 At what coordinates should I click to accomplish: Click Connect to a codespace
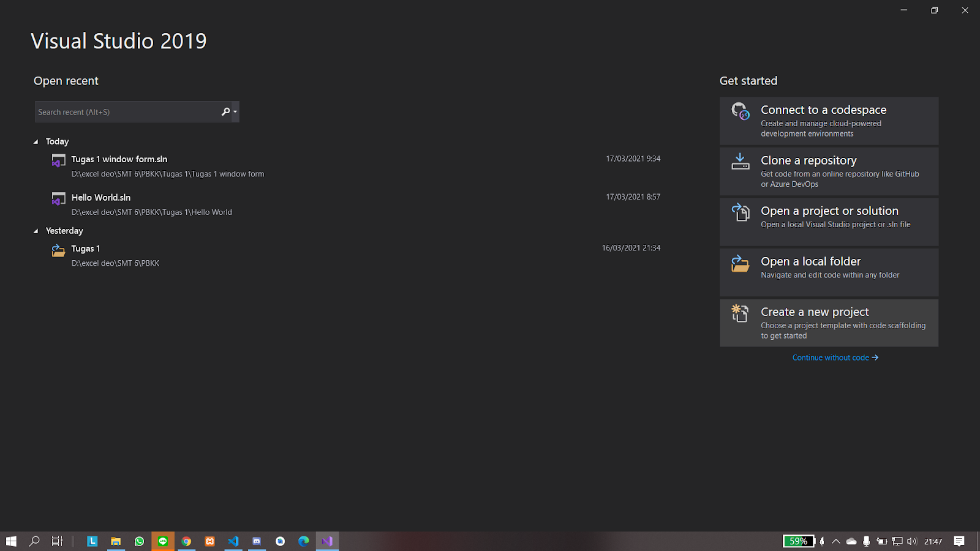[829, 121]
